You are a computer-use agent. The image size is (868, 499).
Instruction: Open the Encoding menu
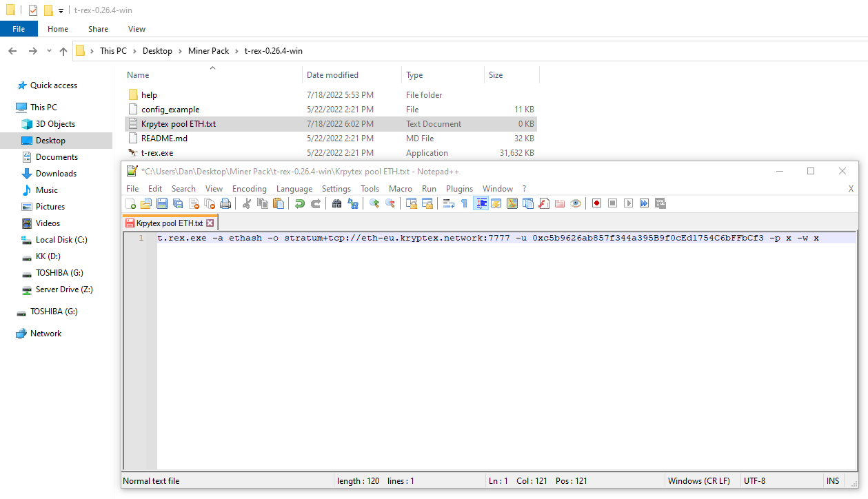(249, 188)
